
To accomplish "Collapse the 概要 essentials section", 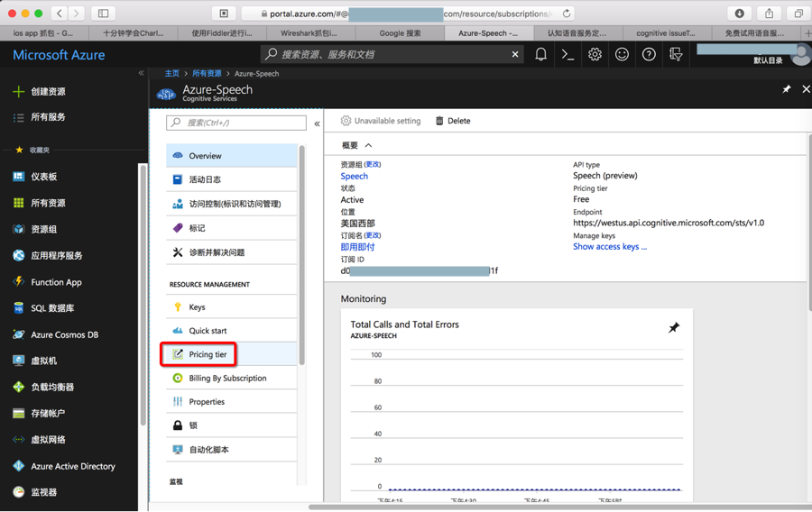I will pos(368,145).
